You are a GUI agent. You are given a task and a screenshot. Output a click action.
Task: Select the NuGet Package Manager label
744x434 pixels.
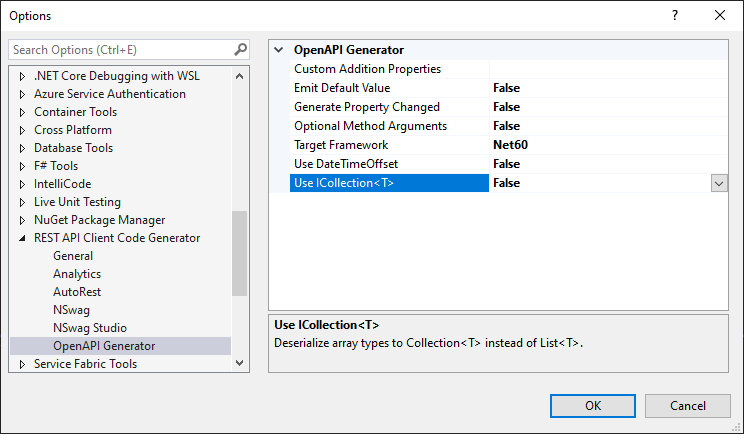pyautogui.click(x=100, y=220)
